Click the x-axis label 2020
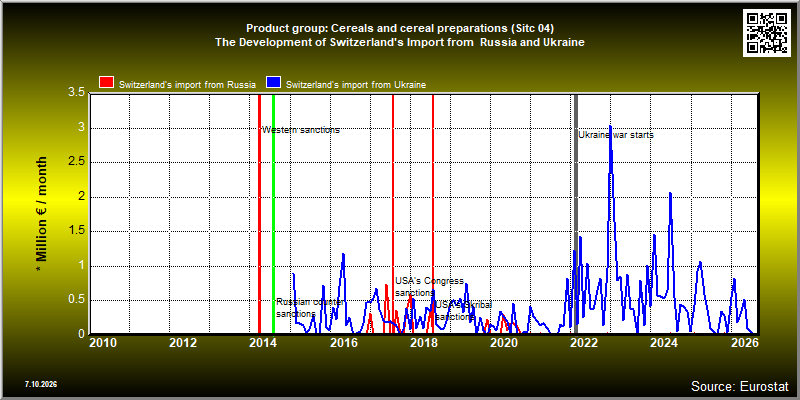The image size is (800, 400). 504,343
